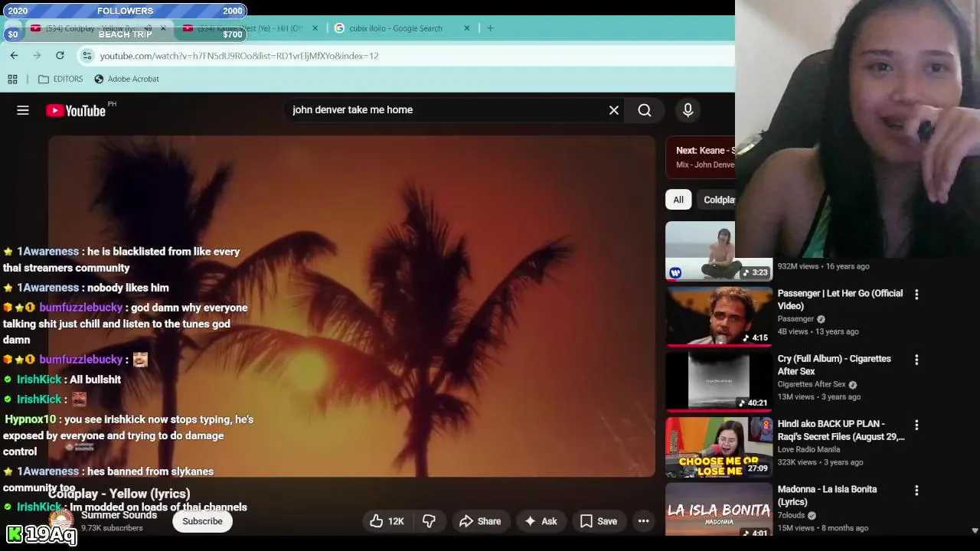Open the EDITORS bookmark folder
Screen dimensions: 980x551
click(x=60, y=79)
